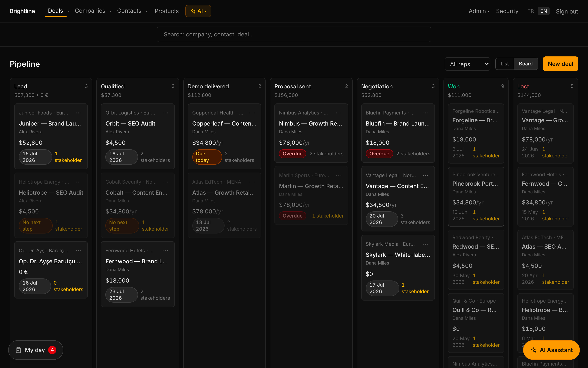Click Sign out
Image resolution: width=588 pixels, height=368 pixels.
click(x=567, y=11)
